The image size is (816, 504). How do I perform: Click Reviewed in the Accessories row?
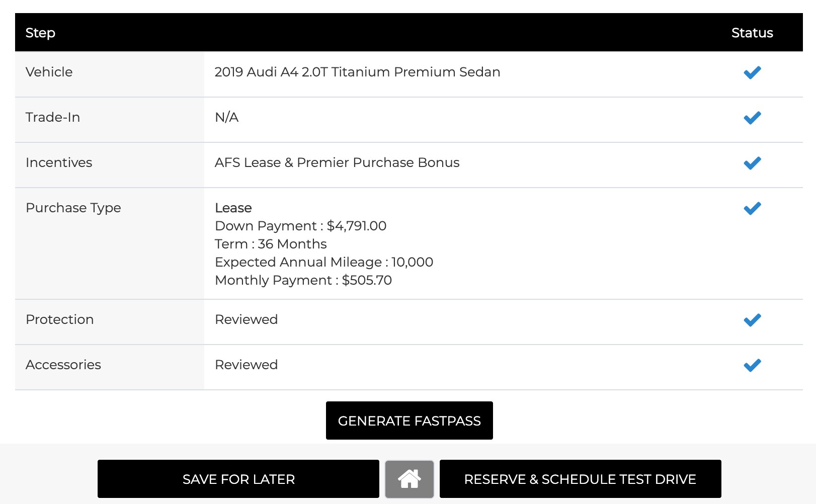[x=246, y=365]
